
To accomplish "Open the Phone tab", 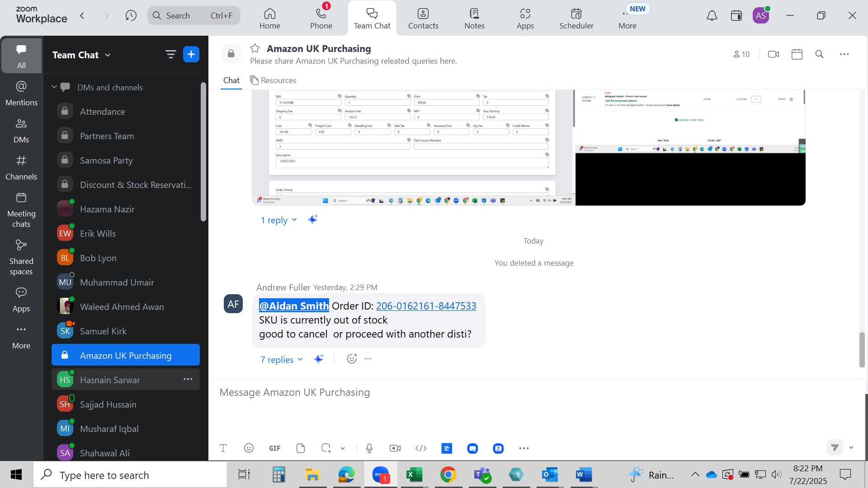I will (x=321, y=19).
